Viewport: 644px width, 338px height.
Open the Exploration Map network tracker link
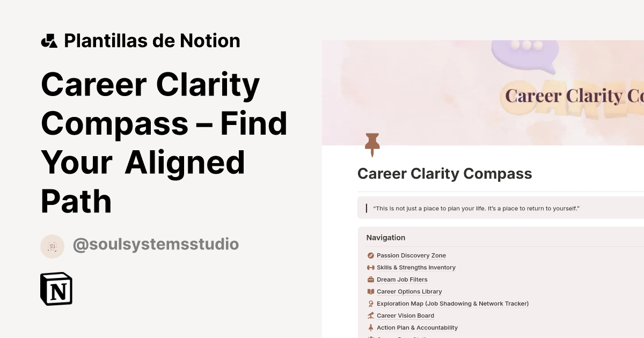(452, 304)
